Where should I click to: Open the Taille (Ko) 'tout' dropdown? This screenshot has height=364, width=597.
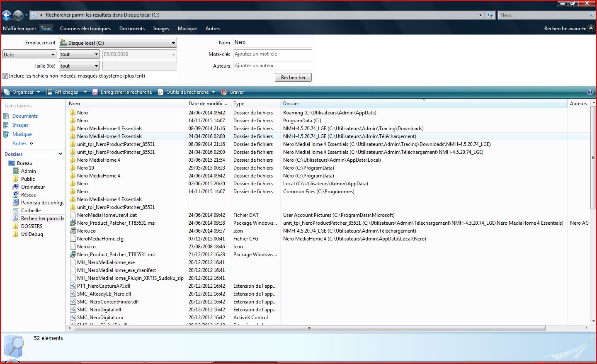(x=79, y=66)
